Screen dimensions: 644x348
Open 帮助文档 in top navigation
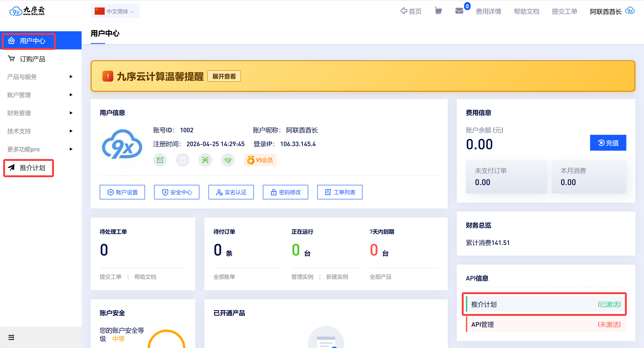pyautogui.click(x=526, y=11)
